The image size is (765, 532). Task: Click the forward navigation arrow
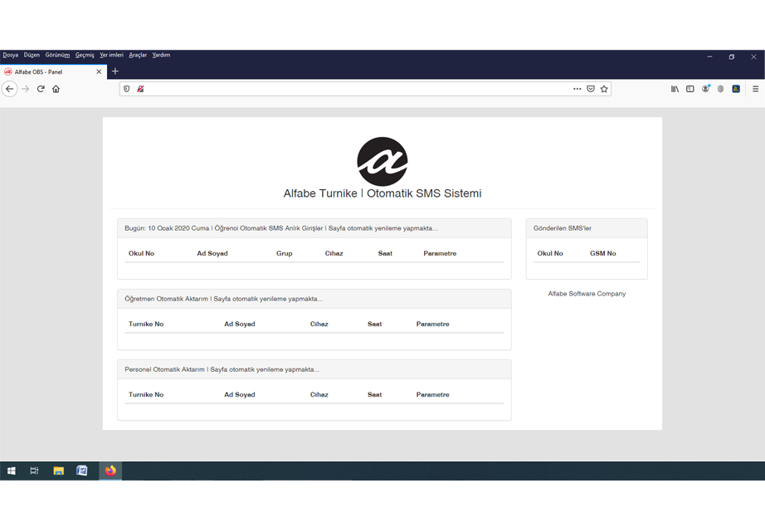point(26,89)
